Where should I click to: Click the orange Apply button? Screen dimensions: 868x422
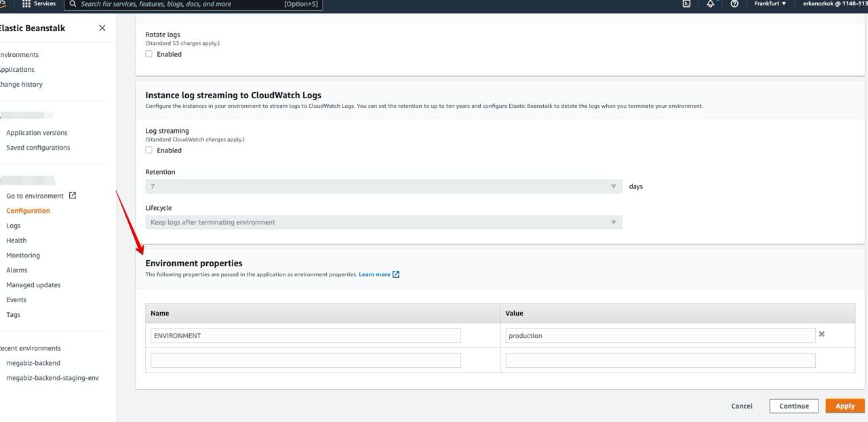pos(845,406)
